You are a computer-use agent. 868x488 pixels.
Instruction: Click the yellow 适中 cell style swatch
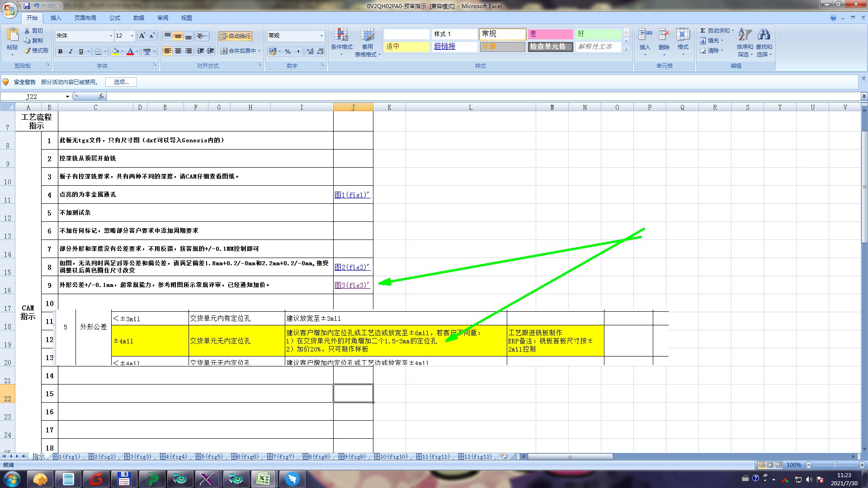tap(406, 47)
